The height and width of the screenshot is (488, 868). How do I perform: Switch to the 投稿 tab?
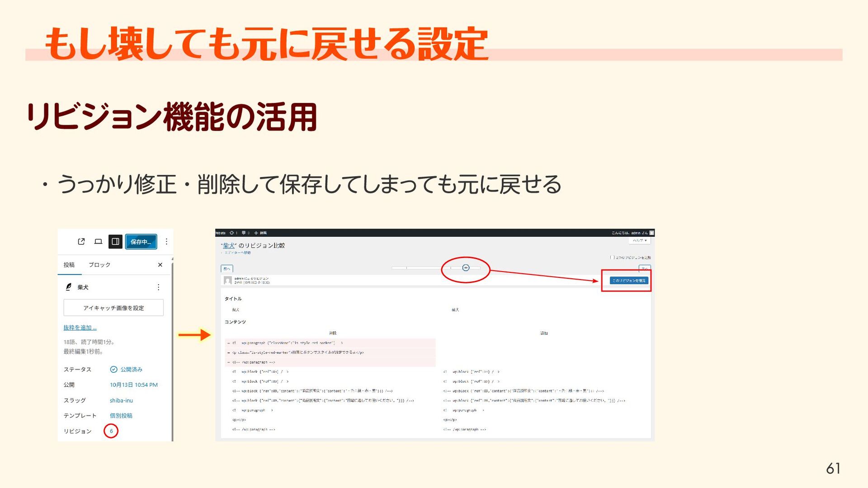coord(69,265)
